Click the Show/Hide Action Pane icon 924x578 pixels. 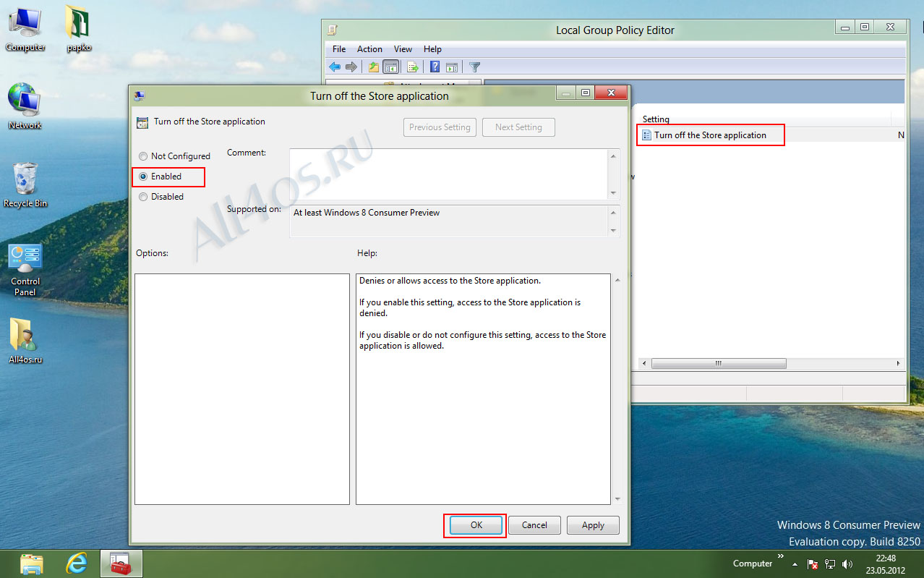pyautogui.click(x=452, y=67)
